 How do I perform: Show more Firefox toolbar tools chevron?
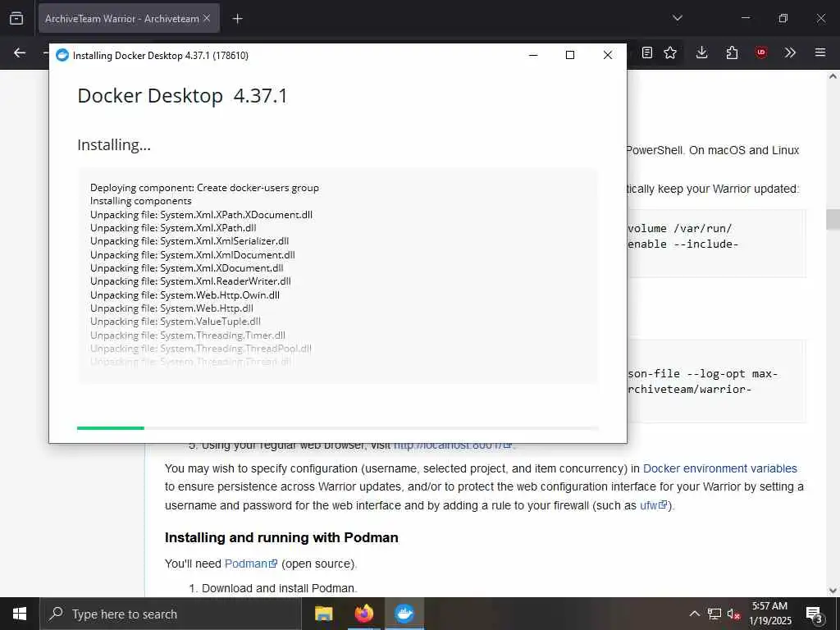[790, 52]
